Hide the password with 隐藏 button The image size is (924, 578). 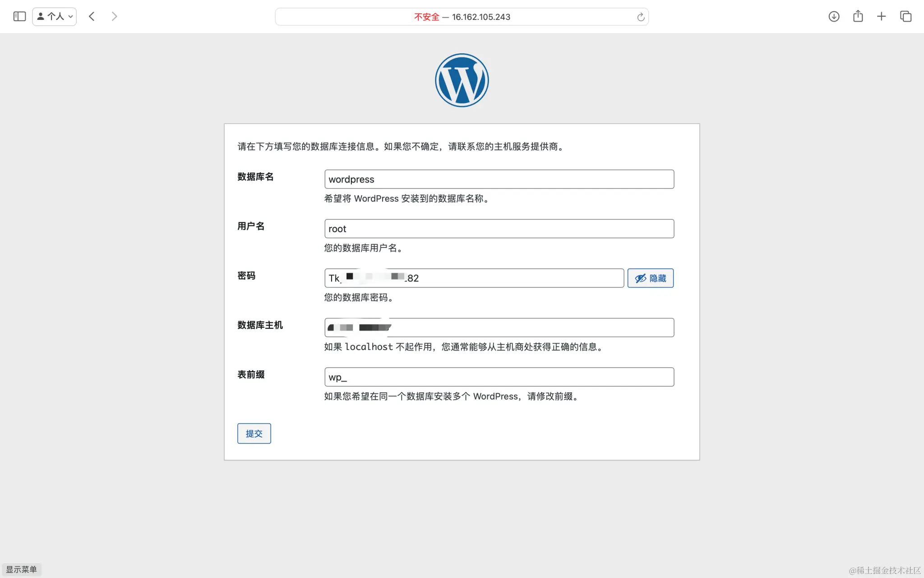(x=650, y=278)
